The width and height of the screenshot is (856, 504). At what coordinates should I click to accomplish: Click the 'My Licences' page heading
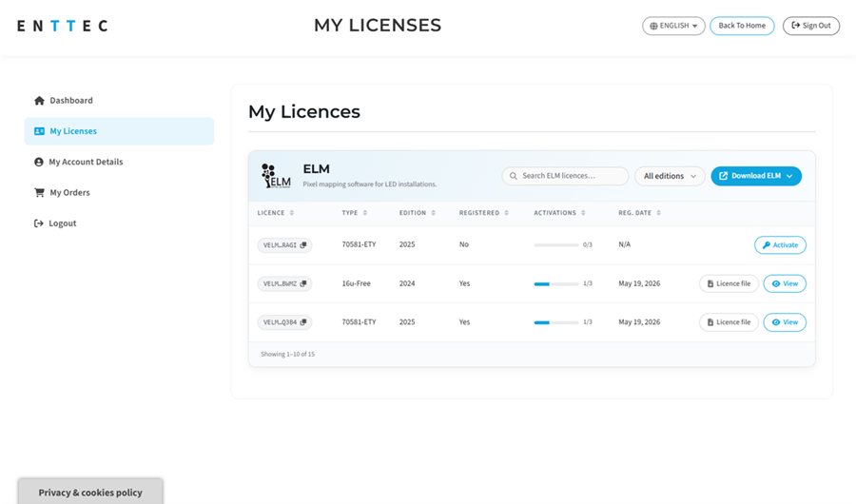[304, 111]
